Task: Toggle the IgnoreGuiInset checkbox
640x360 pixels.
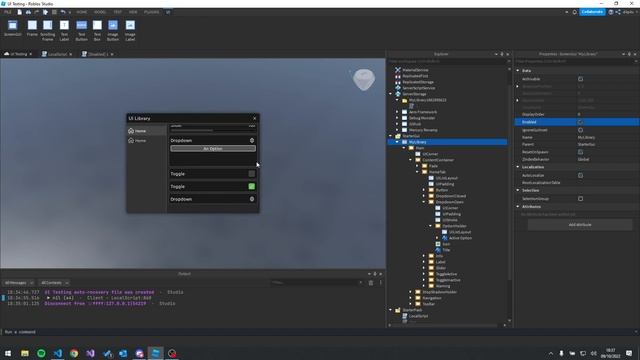Action: [580, 130]
